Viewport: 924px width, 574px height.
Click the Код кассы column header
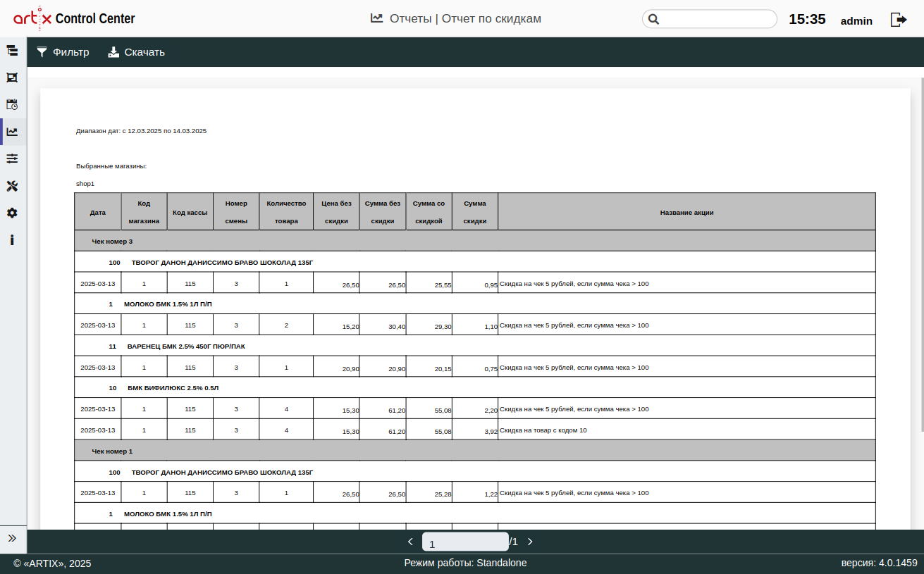click(x=190, y=212)
